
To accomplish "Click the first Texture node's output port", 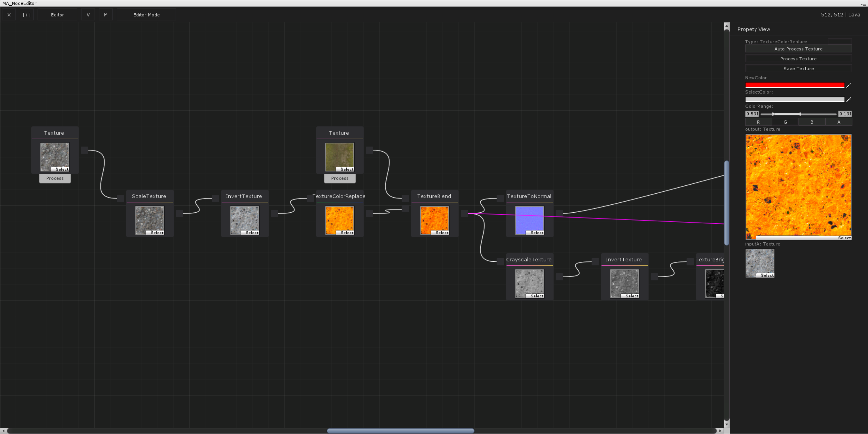I will (x=85, y=150).
